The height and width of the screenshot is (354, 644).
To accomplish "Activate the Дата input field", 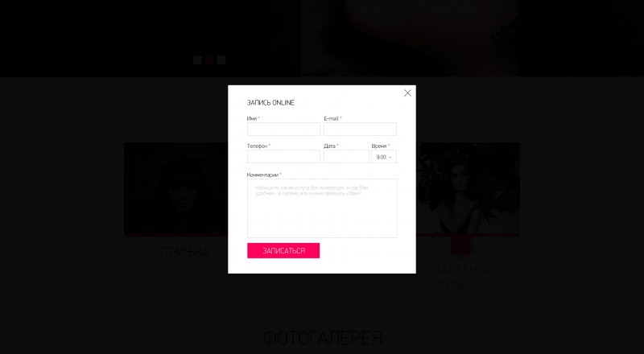I will [x=347, y=157].
